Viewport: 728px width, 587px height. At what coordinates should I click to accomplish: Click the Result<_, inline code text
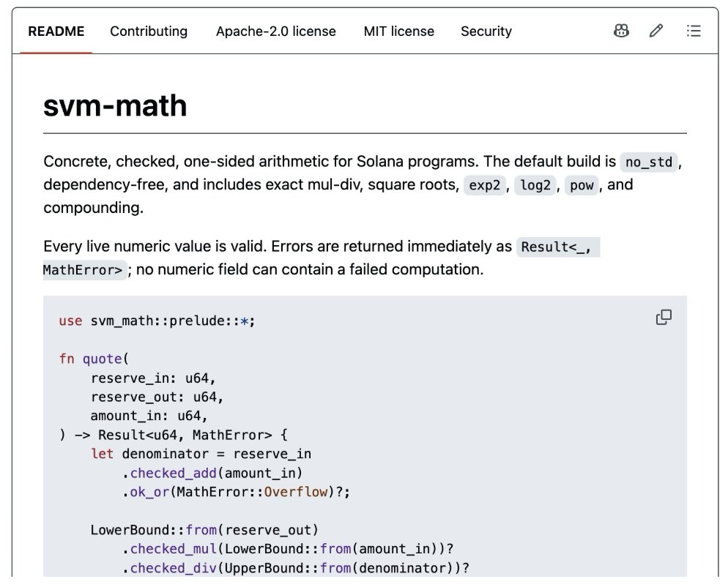(556, 247)
